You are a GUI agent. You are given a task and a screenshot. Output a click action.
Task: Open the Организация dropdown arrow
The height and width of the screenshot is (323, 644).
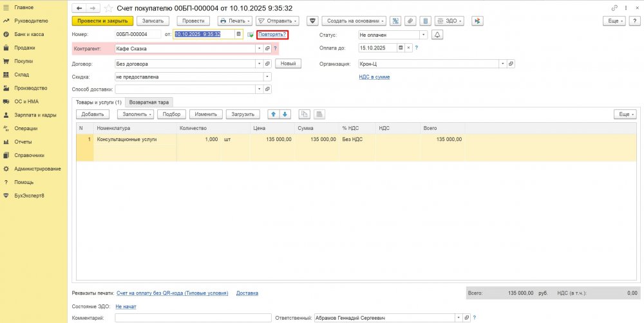point(503,64)
